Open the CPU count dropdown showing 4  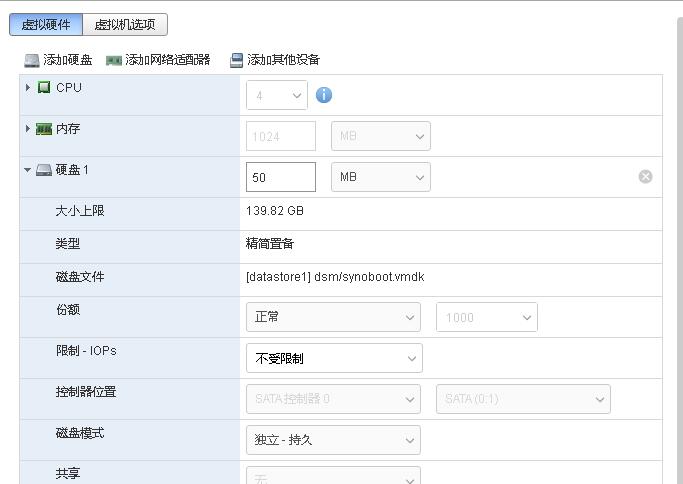click(x=277, y=96)
